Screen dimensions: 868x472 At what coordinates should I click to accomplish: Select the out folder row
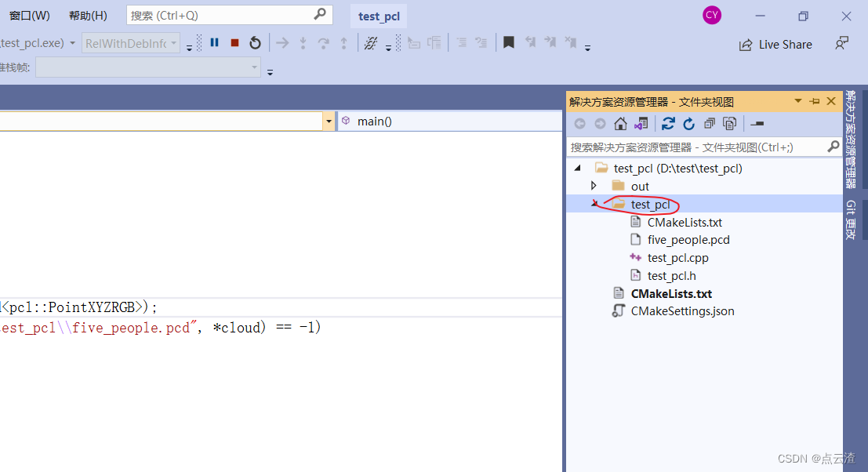coord(705,187)
